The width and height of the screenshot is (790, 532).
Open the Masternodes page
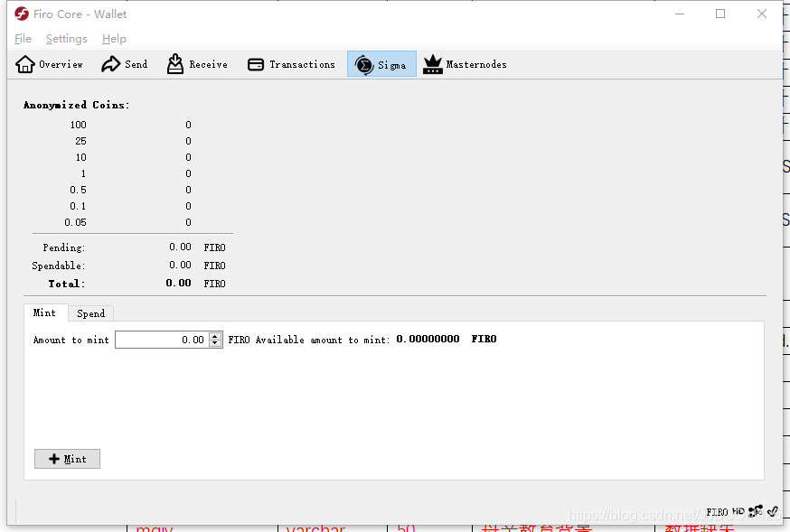tap(465, 64)
